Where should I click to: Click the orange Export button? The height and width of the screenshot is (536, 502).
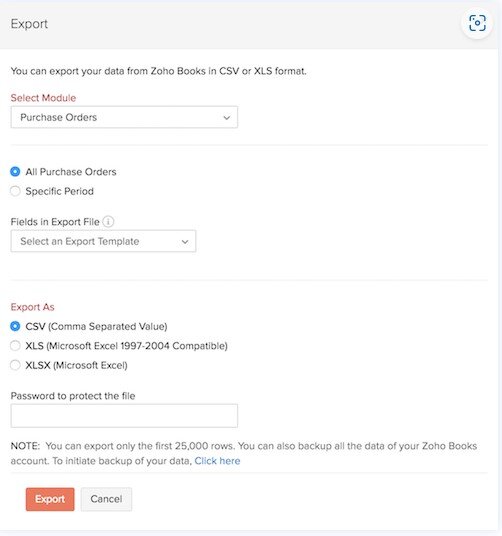(x=50, y=499)
